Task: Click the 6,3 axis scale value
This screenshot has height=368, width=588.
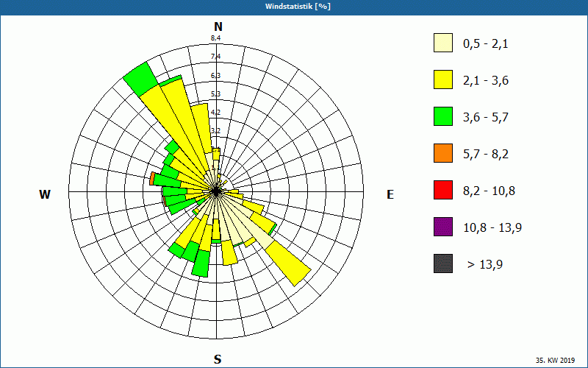Action: pos(215,76)
